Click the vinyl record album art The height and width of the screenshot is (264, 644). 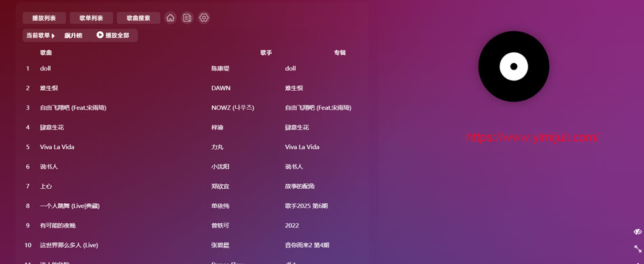point(513,66)
